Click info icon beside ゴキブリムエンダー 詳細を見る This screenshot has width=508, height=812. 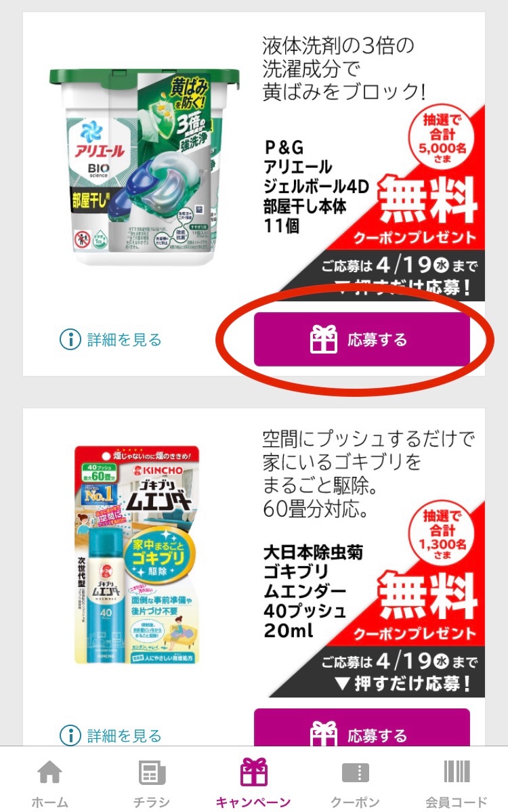pyautogui.click(x=70, y=735)
